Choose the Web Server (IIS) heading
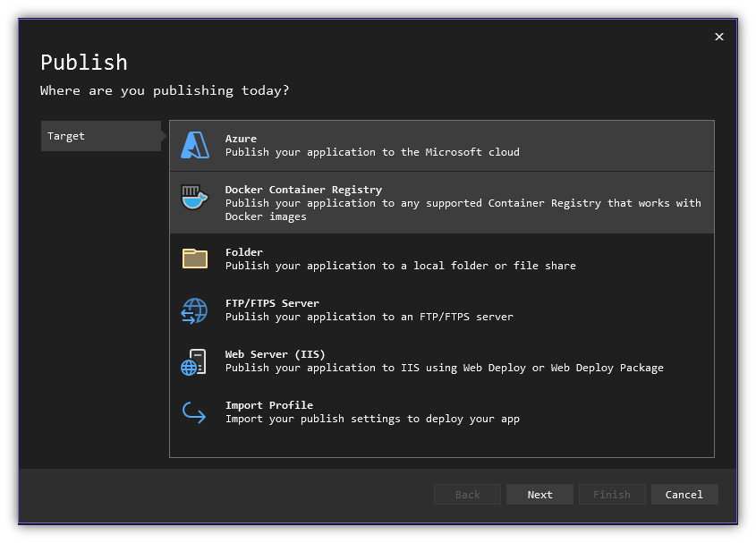Screen dimensions: 756x543 (275, 354)
